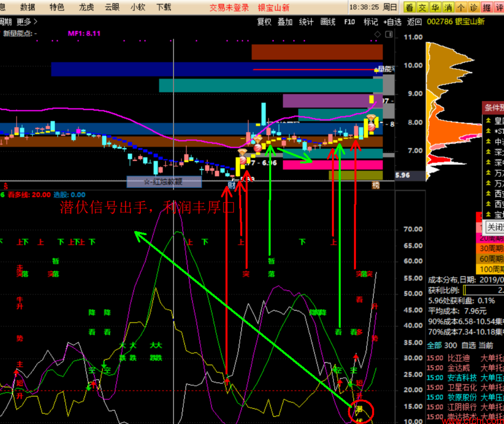Image resolution: width=504 pixels, height=424 pixels.
Task: Click the 华 yellow shortcut button
Action: 435,7
